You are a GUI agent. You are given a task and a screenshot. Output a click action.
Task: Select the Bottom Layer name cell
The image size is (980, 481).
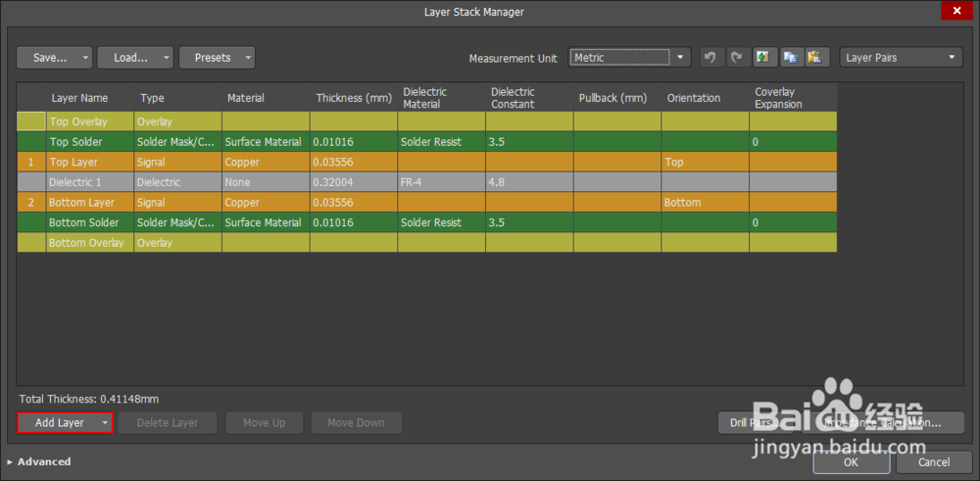tap(90, 203)
